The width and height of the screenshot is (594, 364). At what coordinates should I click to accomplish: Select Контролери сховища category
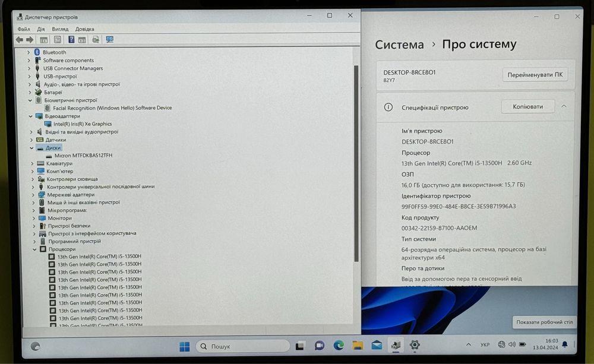click(x=72, y=179)
